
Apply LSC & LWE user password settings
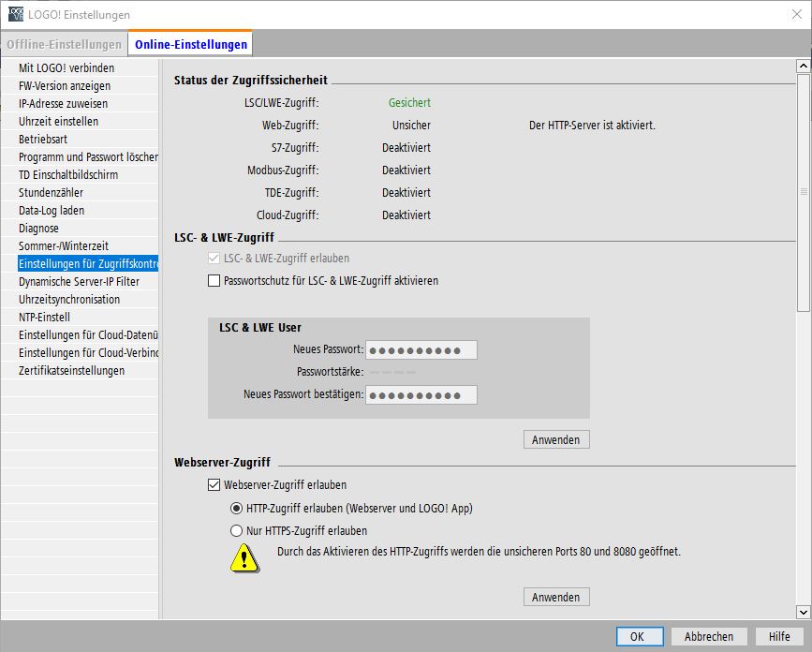click(556, 439)
